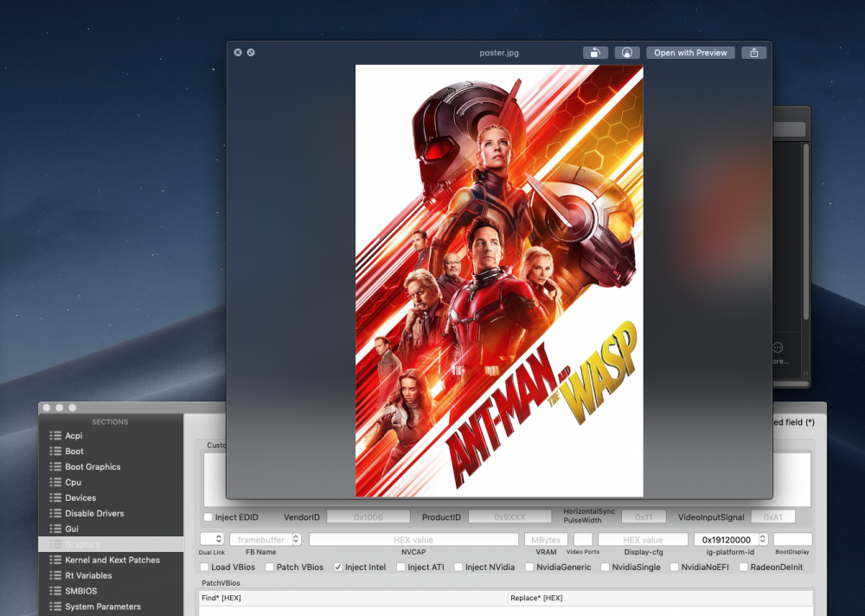
Task: Click Video Ports field
Action: (583, 539)
